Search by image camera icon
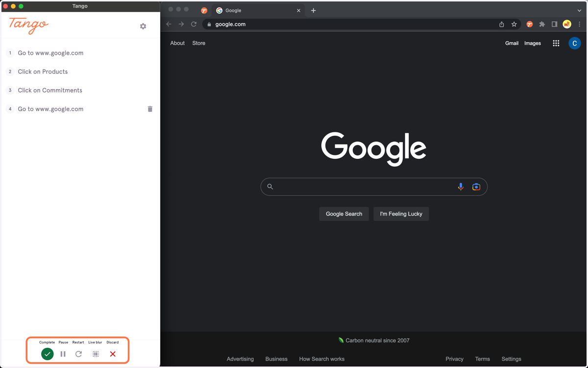 coord(476,187)
